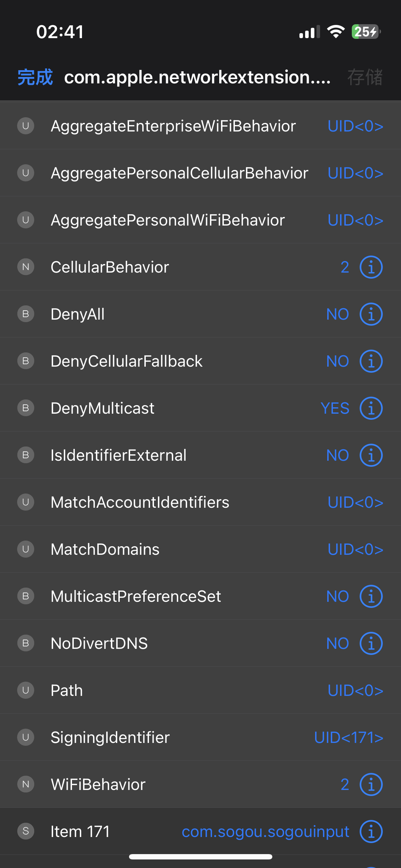
Task: Select the MatchAccountIdentifiers row
Action: pyautogui.click(x=140, y=502)
